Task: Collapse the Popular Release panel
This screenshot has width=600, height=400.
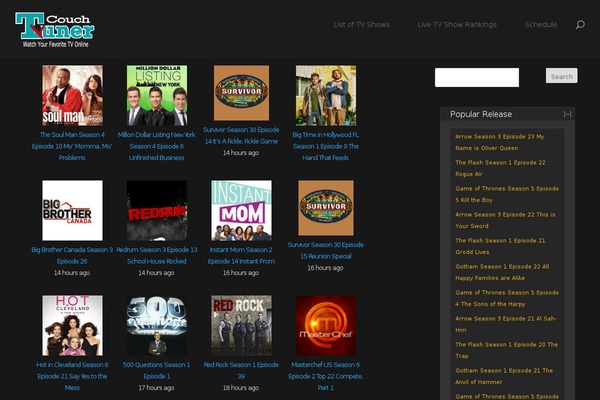Action: pos(567,114)
